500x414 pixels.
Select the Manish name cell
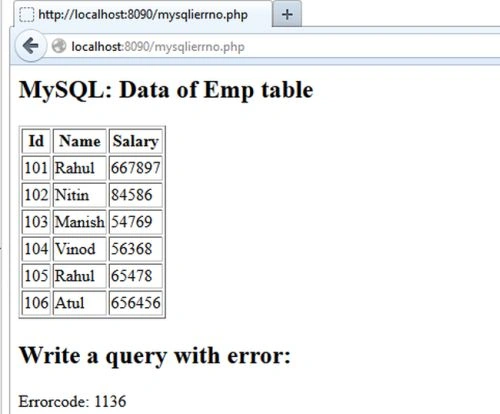[x=80, y=222]
